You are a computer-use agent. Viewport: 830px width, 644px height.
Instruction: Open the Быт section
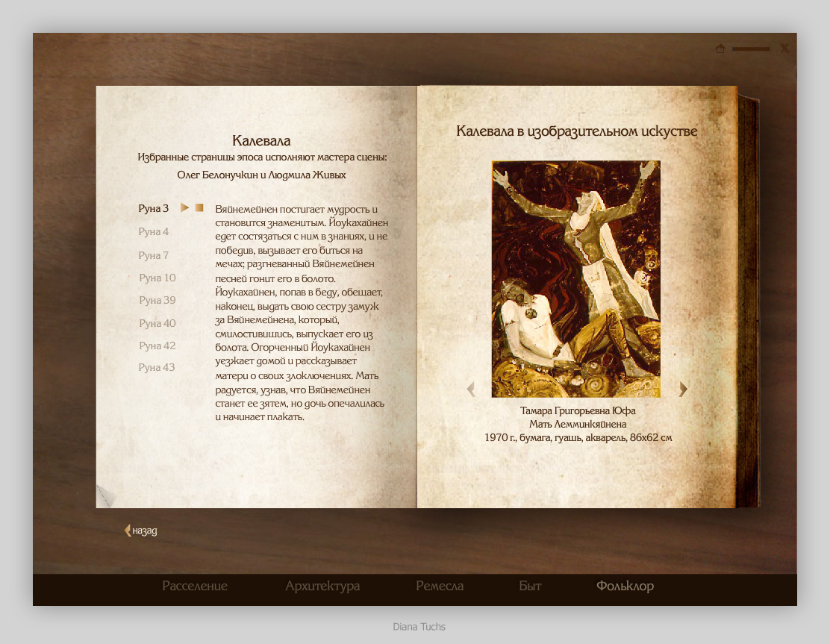530,586
